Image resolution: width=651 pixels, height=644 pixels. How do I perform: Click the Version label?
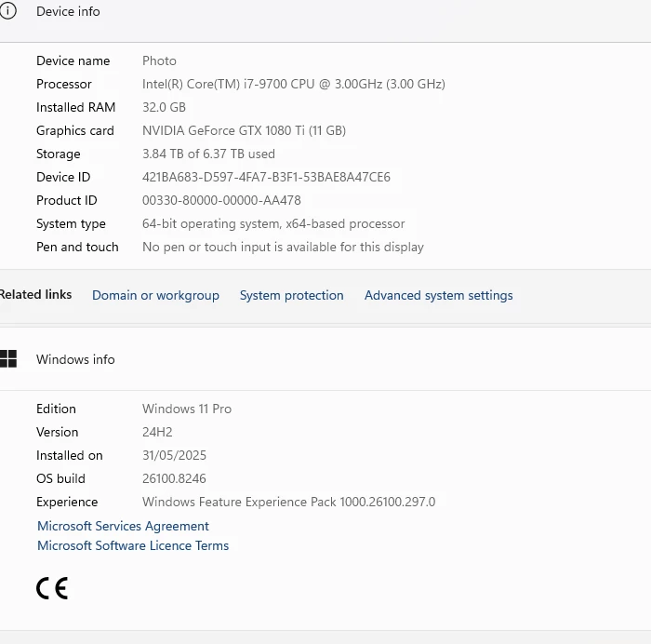[x=58, y=432]
